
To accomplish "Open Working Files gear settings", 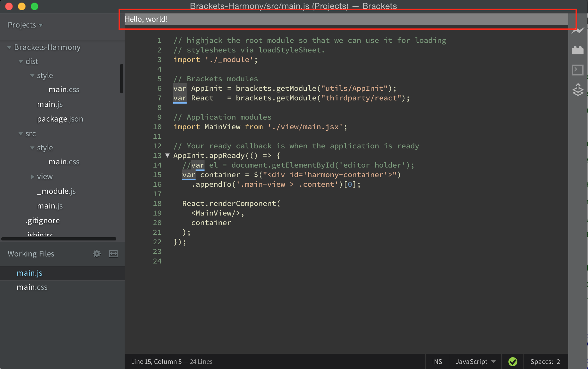I will [x=97, y=254].
